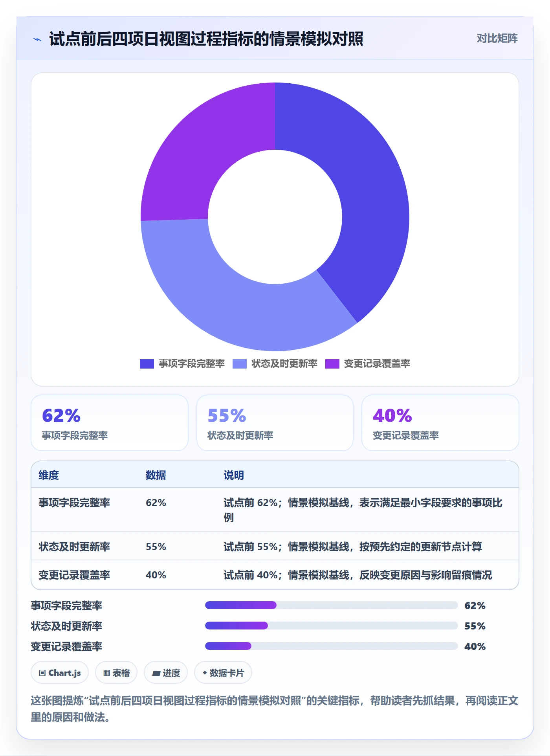Click the 62% value beside progress bar
This screenshot has height=756, width=550.
pyautogui.click(x=475, y=606)
